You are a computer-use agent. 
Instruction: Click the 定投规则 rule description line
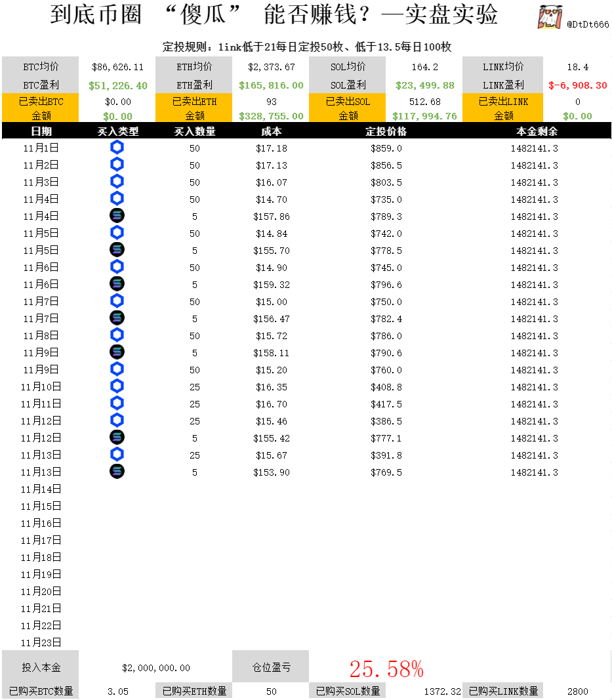[307, 47]
